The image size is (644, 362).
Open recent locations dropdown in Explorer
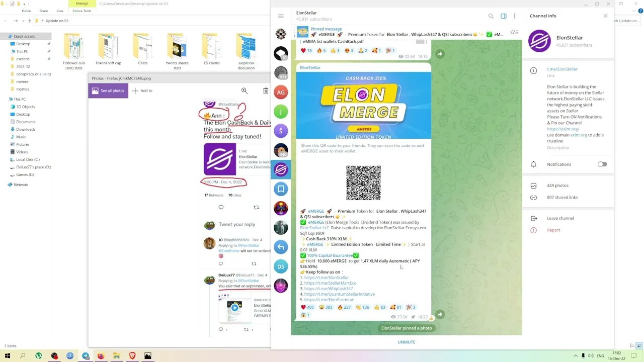point(23,21)
